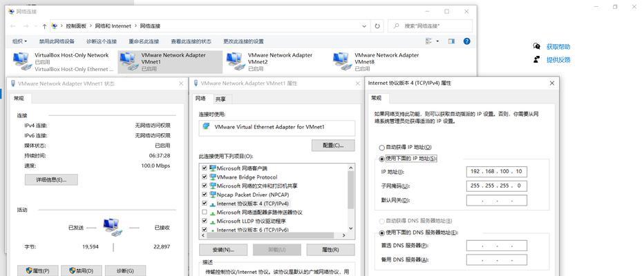Select 使用下面的 DNS 服务器地址 radio button
The height and width of the screenshot is (276, 644).
point(382,233)
